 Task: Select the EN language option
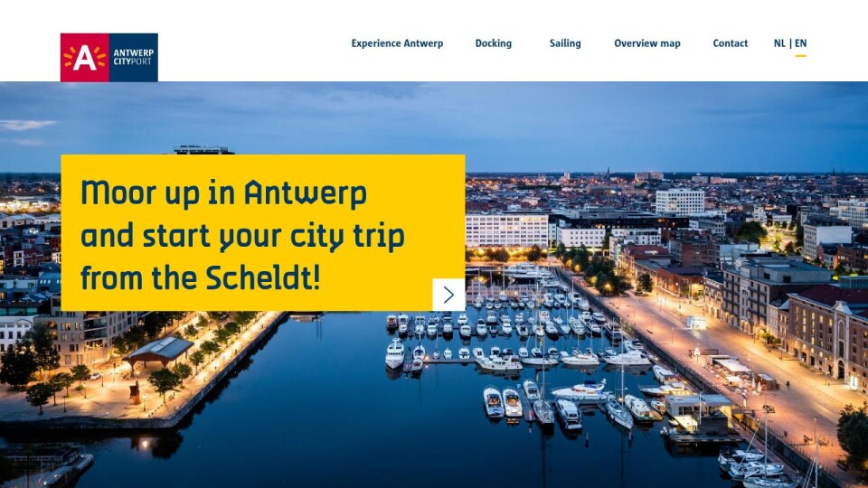[x=800, y=43]
